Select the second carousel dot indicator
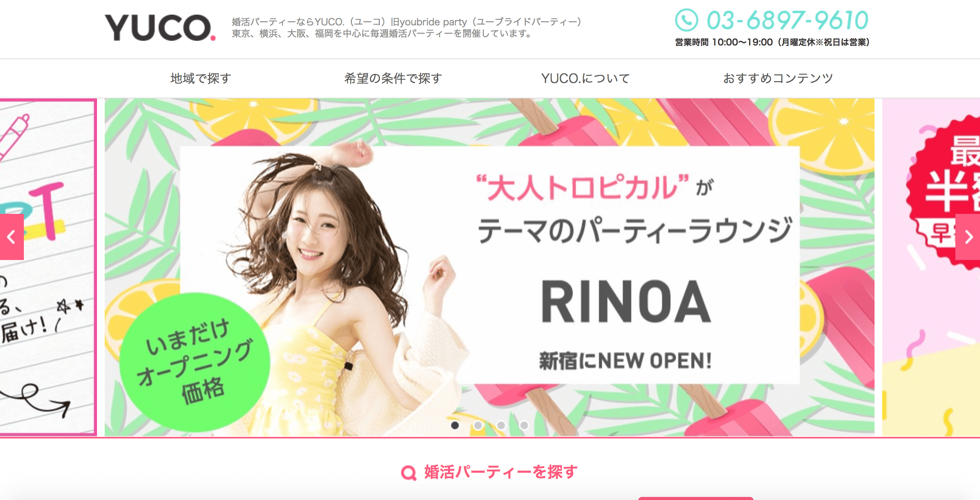980x500 pixels. click(478, 425)
